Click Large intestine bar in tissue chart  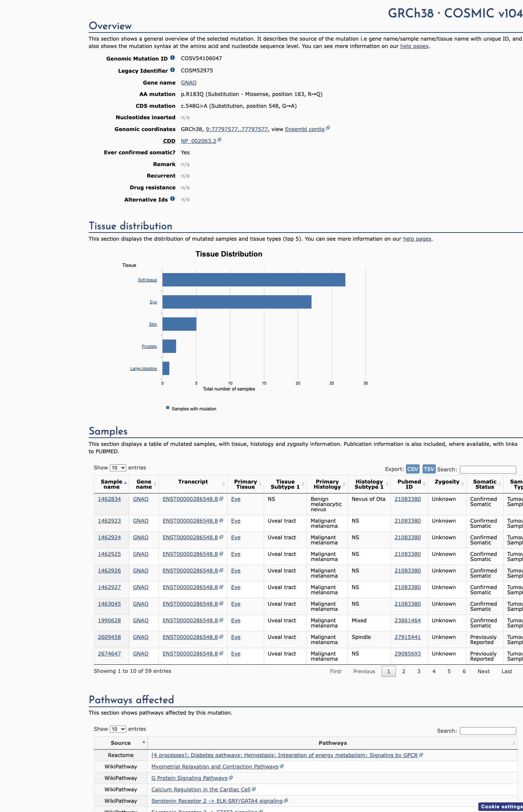point(166,368)
